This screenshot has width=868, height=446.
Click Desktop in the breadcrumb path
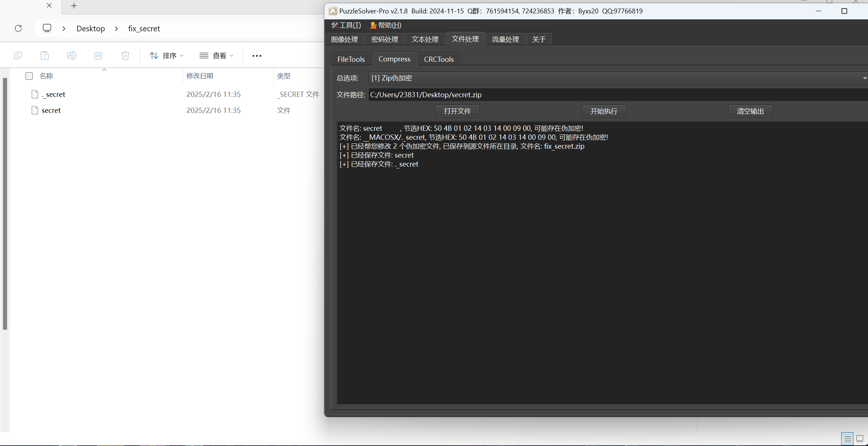click(x=91, y=29)
